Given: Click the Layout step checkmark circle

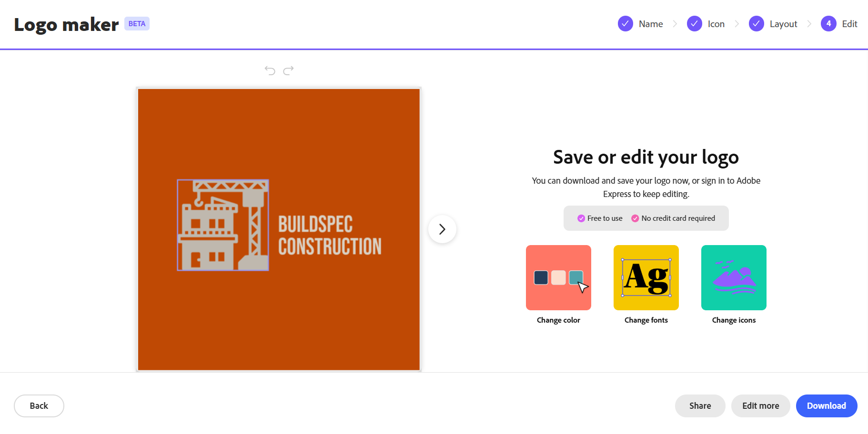Looking at the screenshot, I should point(757,24).
